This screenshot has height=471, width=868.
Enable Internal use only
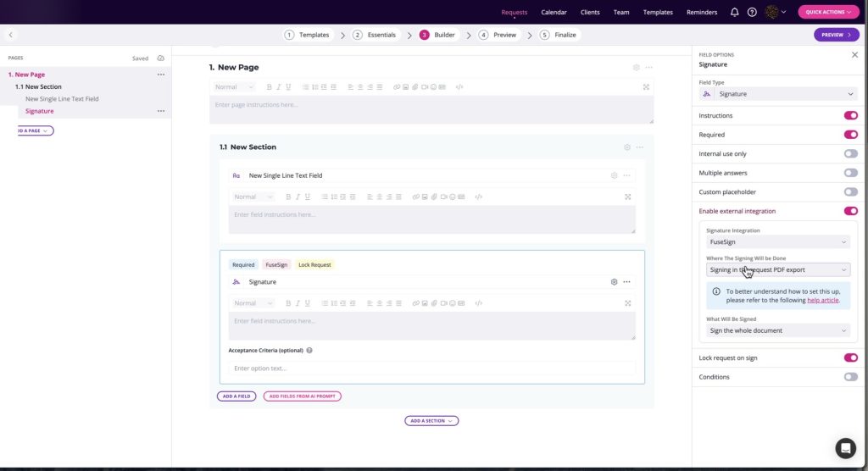[x=850, y=154]
